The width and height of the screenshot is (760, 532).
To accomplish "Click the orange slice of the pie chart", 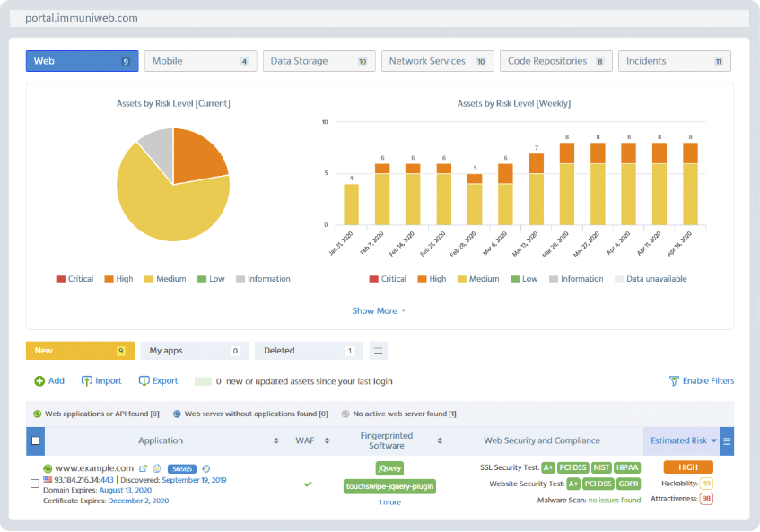I will tap(197, 154).
